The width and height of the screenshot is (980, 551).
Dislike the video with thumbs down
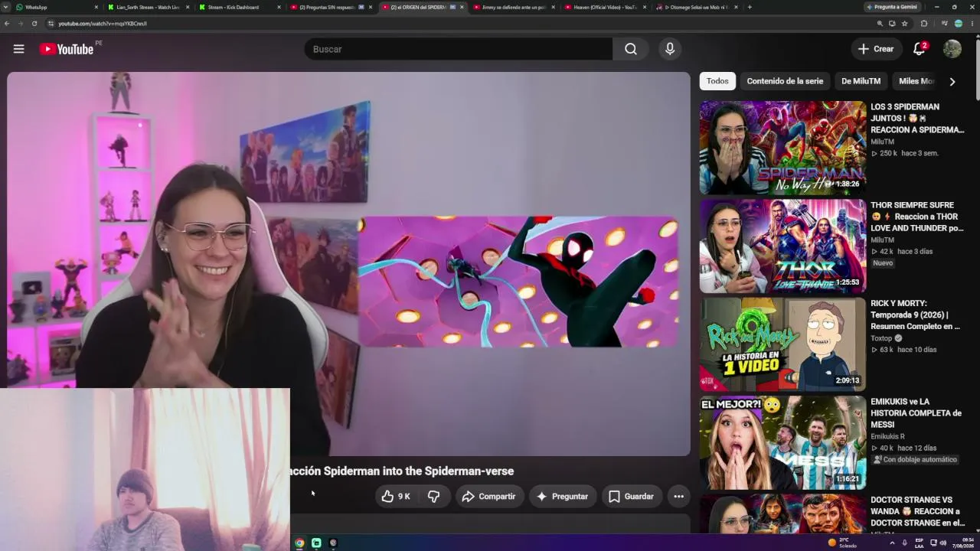tap(434, 497)
